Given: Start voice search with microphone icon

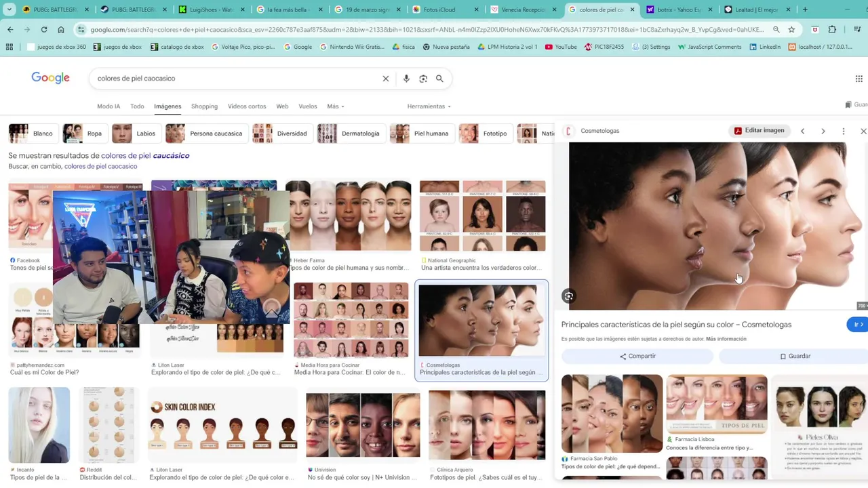Looking at the screenshot, I should click(x=406, y=79).
